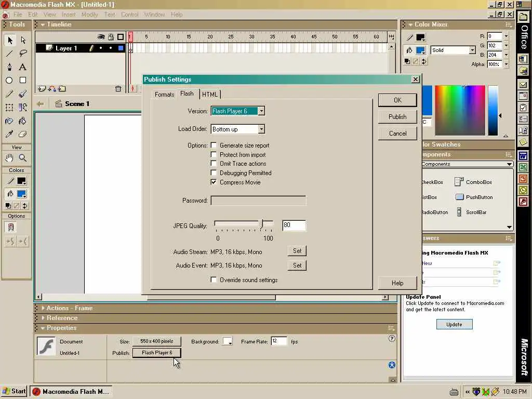This screenshot has width=532, height=399.
Task: Activate the Zoom tool
Action: pyautogui.click(x=23, y=158)
